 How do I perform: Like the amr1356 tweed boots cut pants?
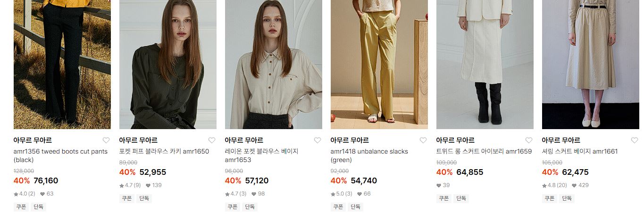(106, 140)
